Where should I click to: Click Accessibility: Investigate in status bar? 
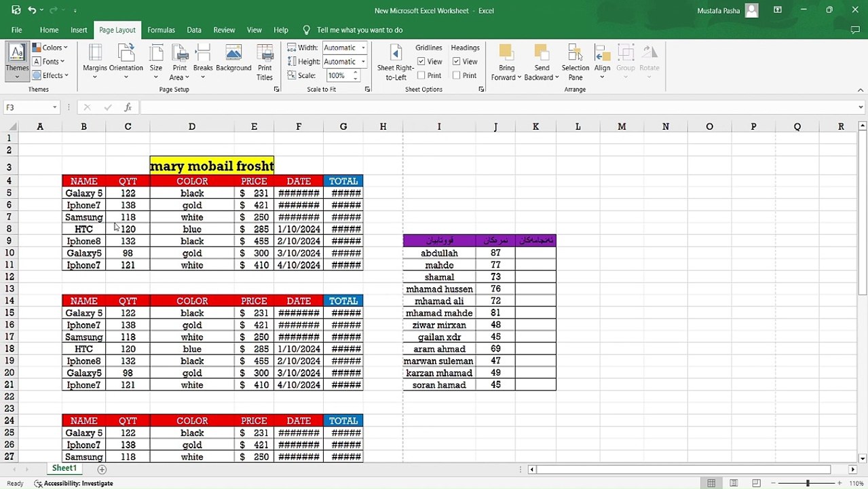[73, 484]
